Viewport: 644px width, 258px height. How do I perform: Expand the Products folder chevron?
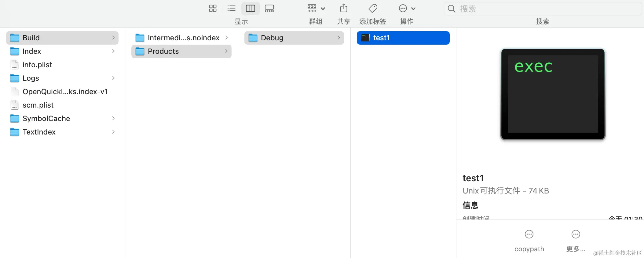[x=226, y=51]
